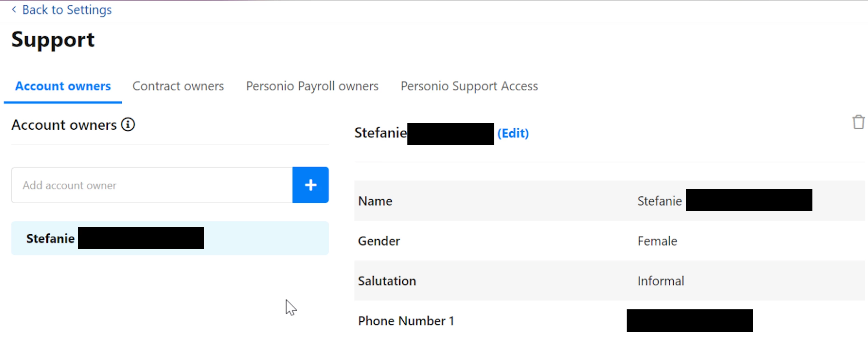Click the Name row in details table
This screenshot has width=868, height=337.
click(x=610, y=201)
